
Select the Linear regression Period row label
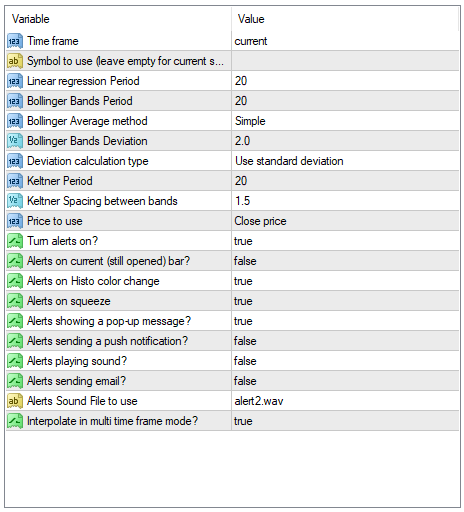click(x=83, y=81)
